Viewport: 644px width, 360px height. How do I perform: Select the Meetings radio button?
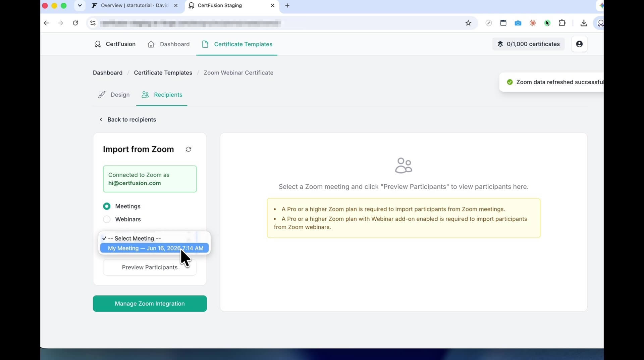click(x=107, y=206)
